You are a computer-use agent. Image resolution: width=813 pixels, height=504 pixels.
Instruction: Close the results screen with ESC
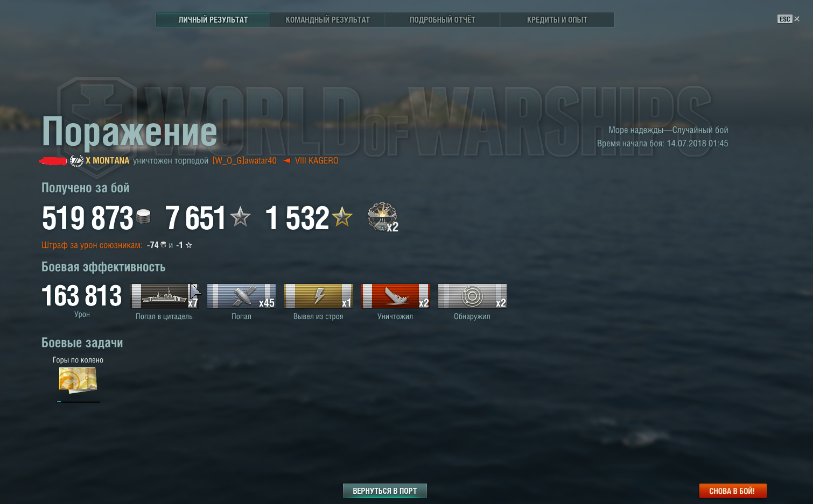click(788, 19)
